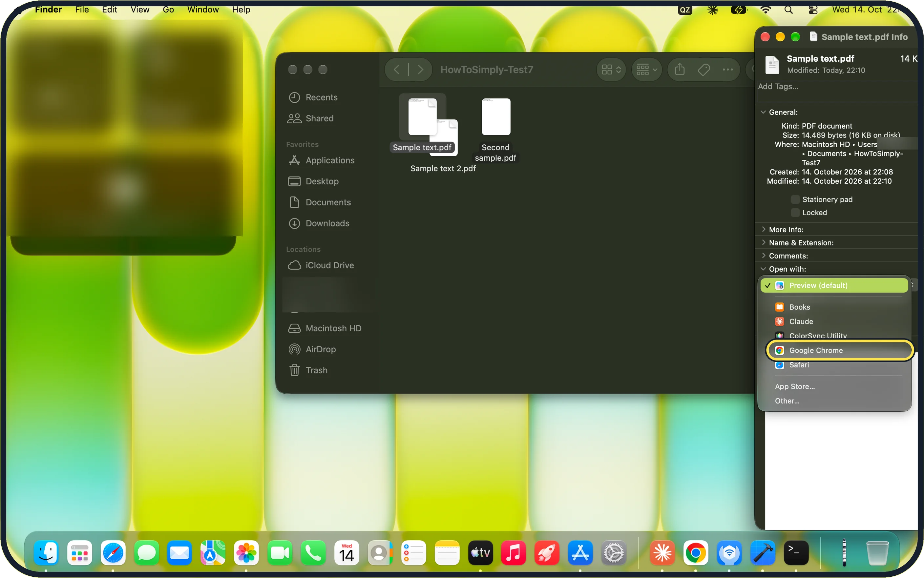Expand the More Info section
924x578 pixels.
pyautogui.click(x=763, y=230)
